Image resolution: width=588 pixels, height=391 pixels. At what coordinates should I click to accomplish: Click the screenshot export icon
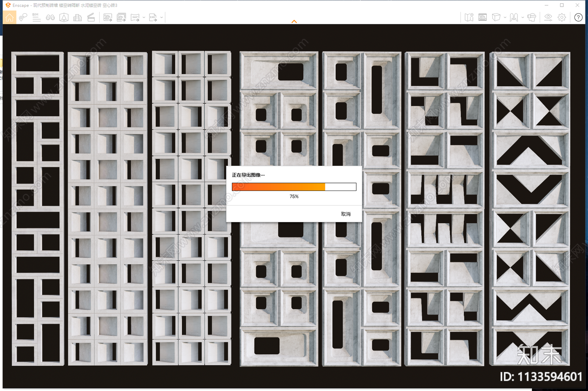108,17
